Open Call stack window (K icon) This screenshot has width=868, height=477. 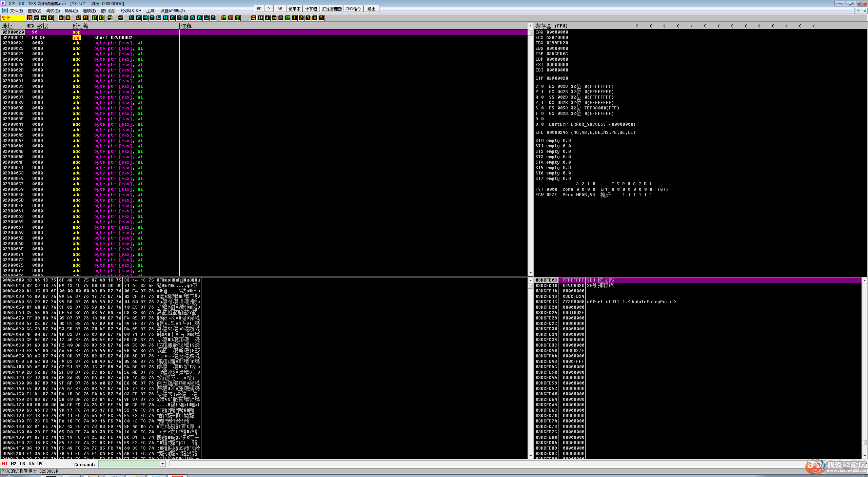pos(186,18)
